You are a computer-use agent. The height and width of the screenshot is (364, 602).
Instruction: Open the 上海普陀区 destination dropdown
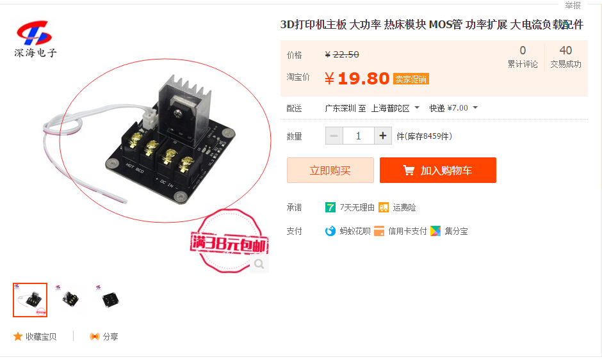395,108
